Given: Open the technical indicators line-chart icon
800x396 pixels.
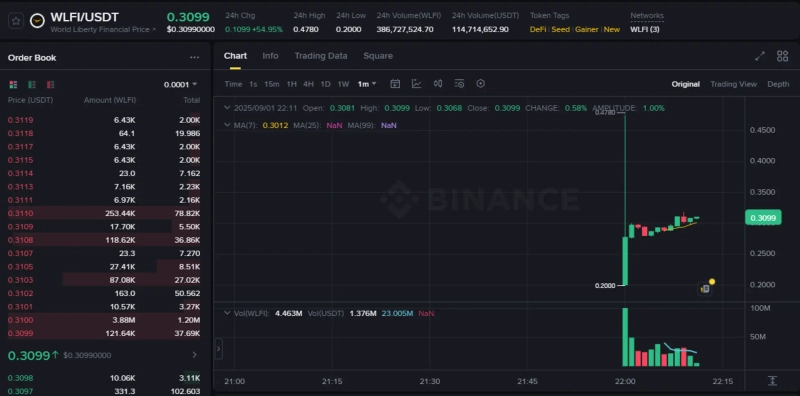Looking at the screenshot, I should point(416,84).
